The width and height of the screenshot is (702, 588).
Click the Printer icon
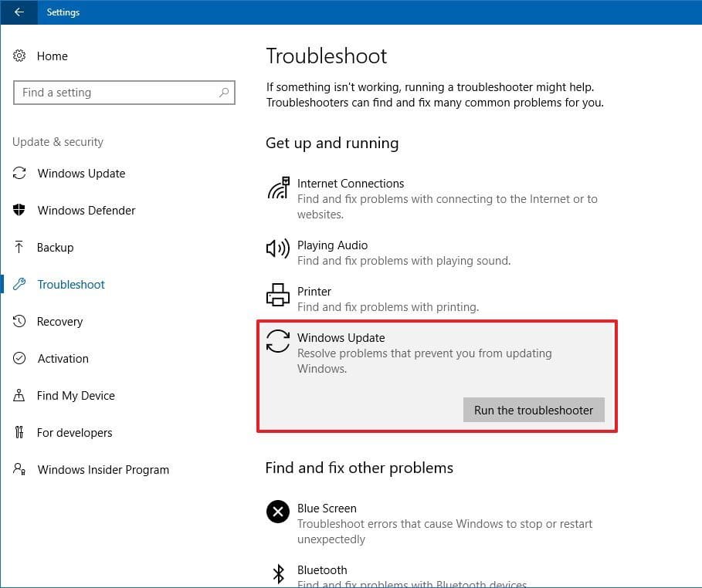[278, 295]
